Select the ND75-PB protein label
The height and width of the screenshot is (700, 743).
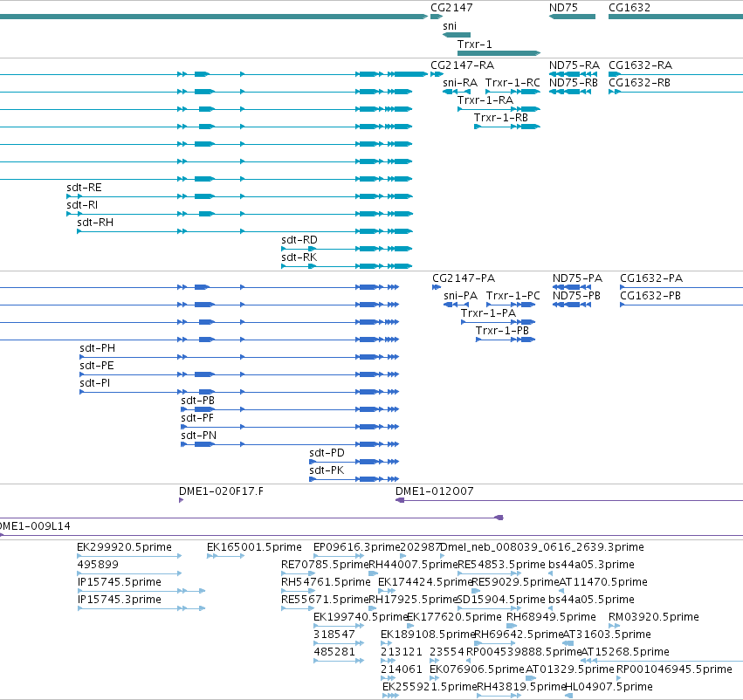[576, 296]
